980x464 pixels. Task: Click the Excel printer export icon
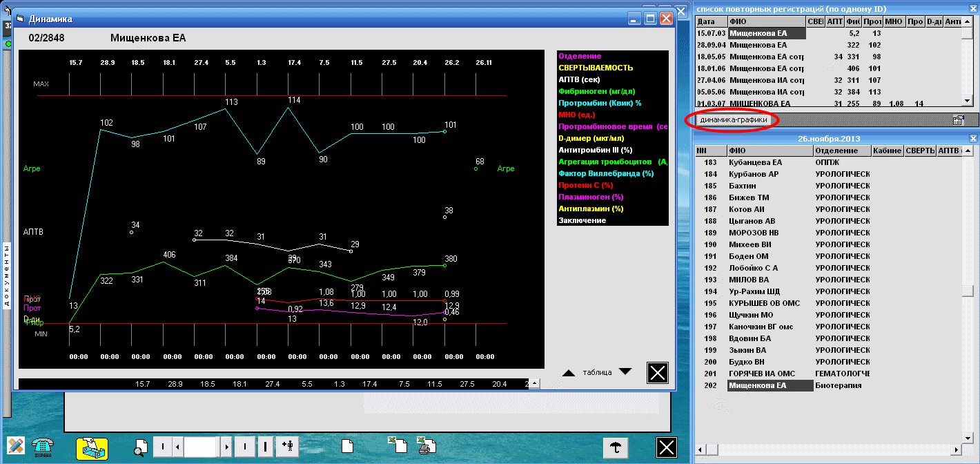[x=426, y=447]
